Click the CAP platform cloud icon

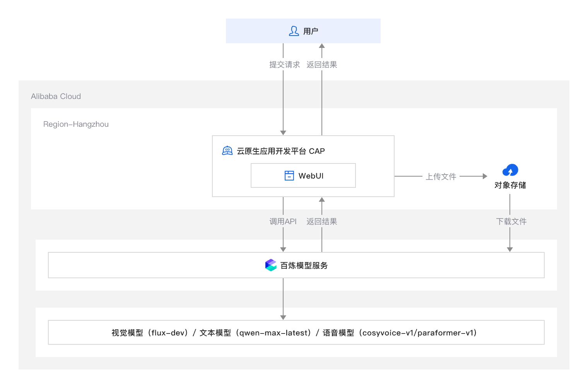[x=227, y=151]
